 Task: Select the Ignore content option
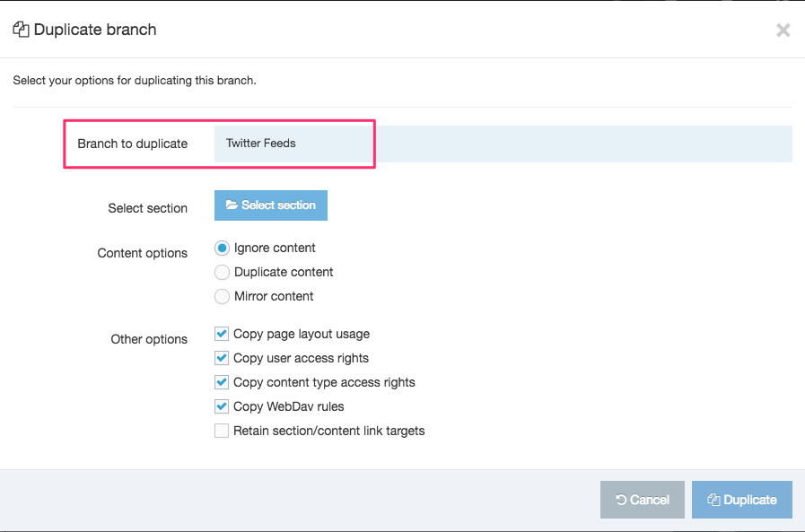click(222, 248)
